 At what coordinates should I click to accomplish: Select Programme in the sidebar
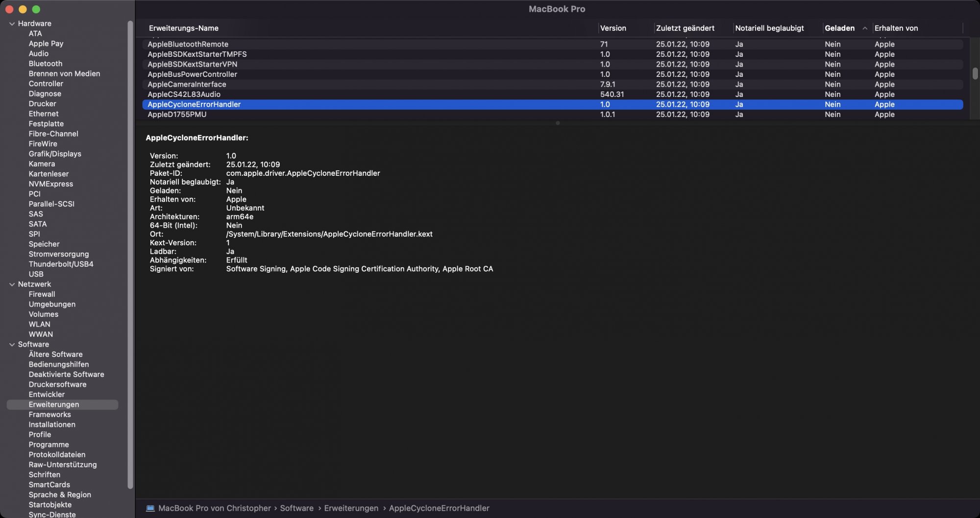49,445
